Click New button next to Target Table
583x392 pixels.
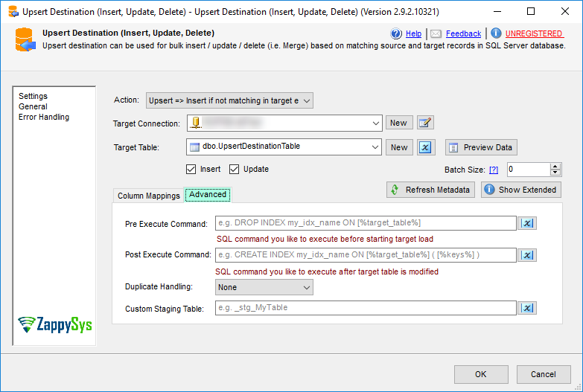(399, 147)
